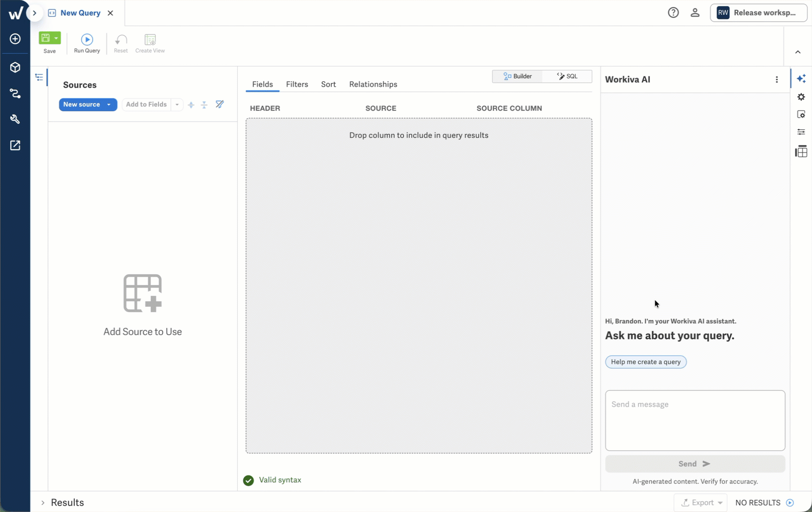Viewport: 812px width, 512px height.
Task: Open the Add to Fields dropdown arrow
Action: click(177, 104)
